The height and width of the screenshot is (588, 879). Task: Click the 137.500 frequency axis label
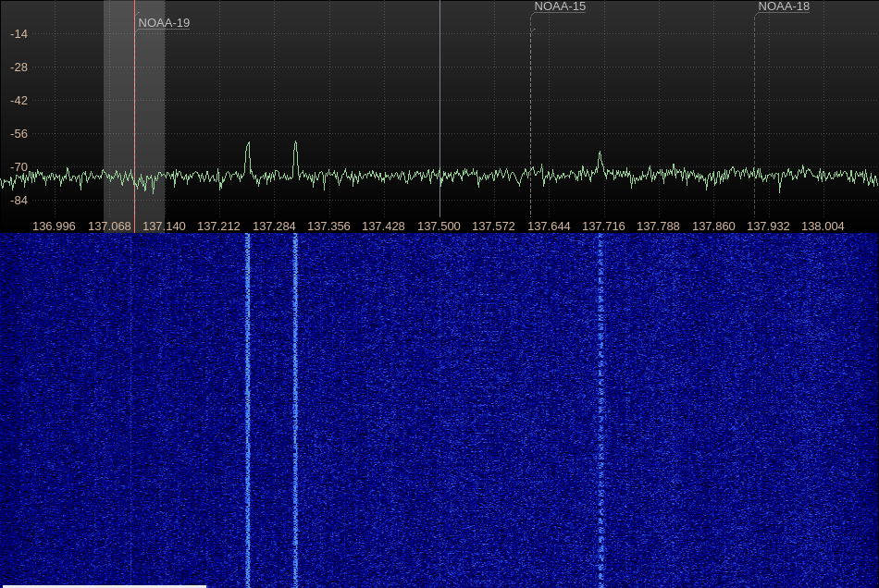439,227
